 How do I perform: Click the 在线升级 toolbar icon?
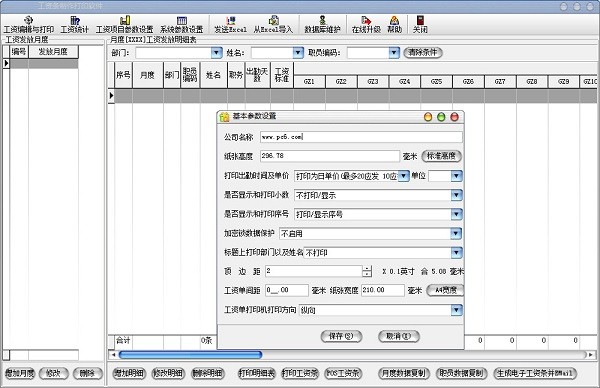366,24
